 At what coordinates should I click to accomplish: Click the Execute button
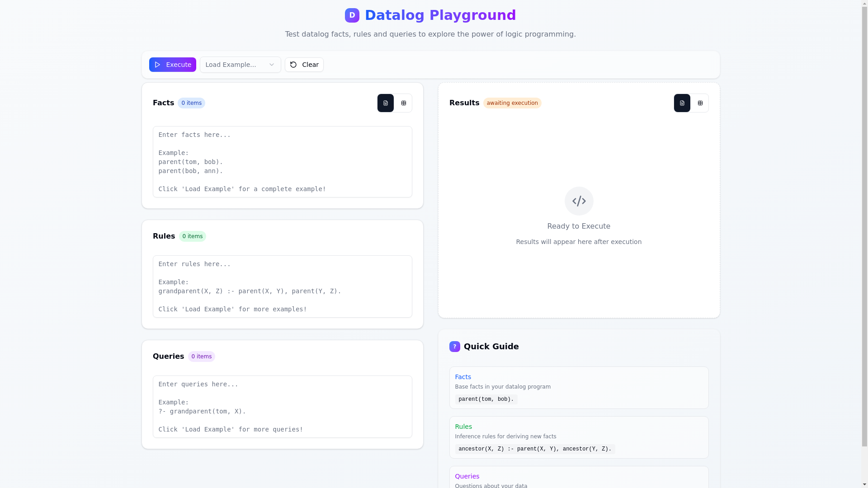point(173,65)
